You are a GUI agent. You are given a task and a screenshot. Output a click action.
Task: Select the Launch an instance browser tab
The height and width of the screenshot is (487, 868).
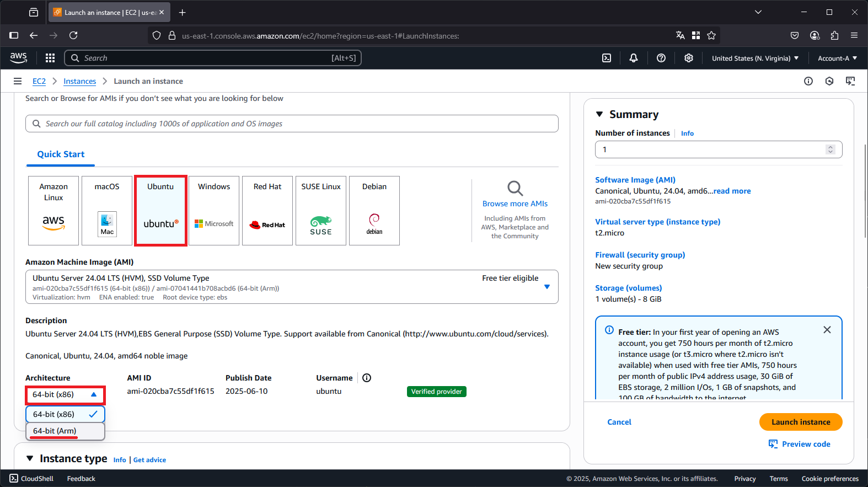(109, 12)
